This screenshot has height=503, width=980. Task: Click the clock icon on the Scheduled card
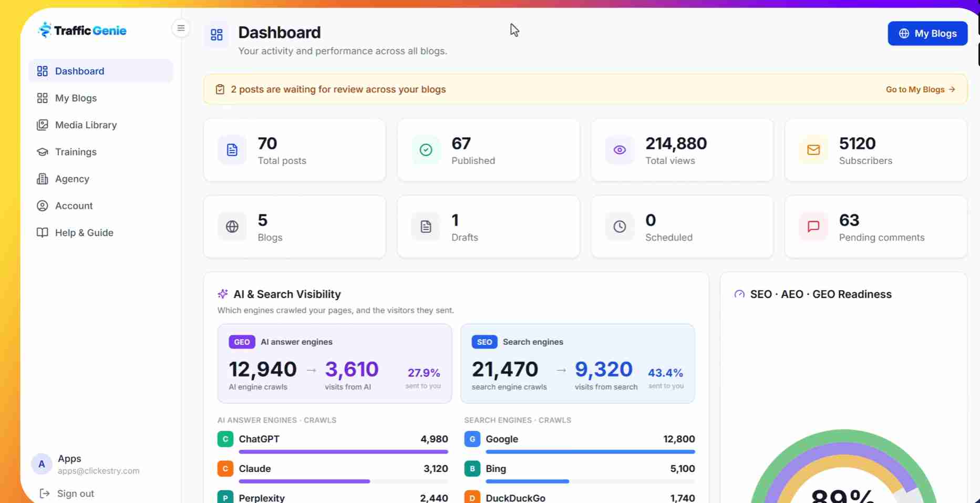point(620,227)
